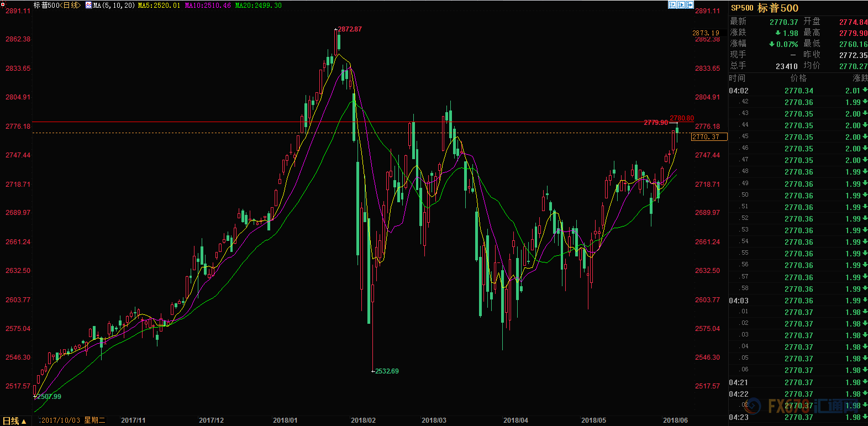Click the 2018/02 time axis label

[x=363, y=420]
